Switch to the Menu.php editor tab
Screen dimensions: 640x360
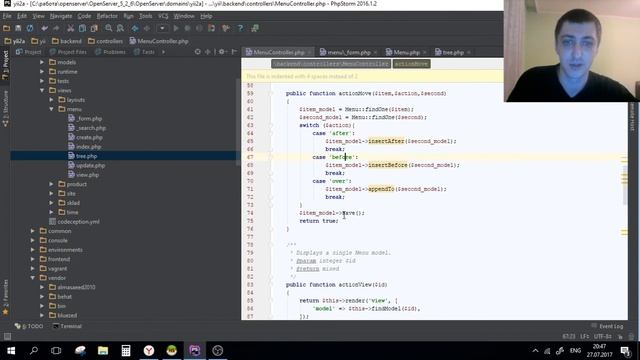tap(406, 52)
